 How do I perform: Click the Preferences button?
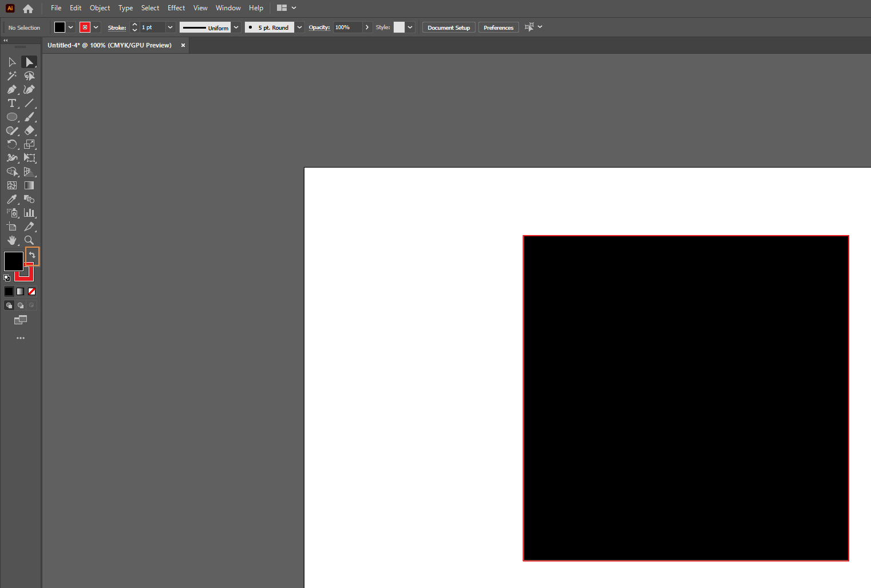(498, 27)
